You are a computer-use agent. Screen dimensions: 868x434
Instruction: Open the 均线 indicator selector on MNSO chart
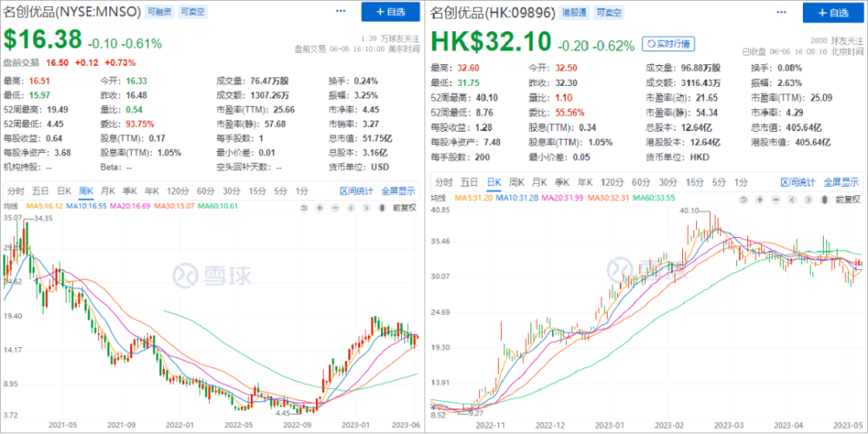(10, 207)
